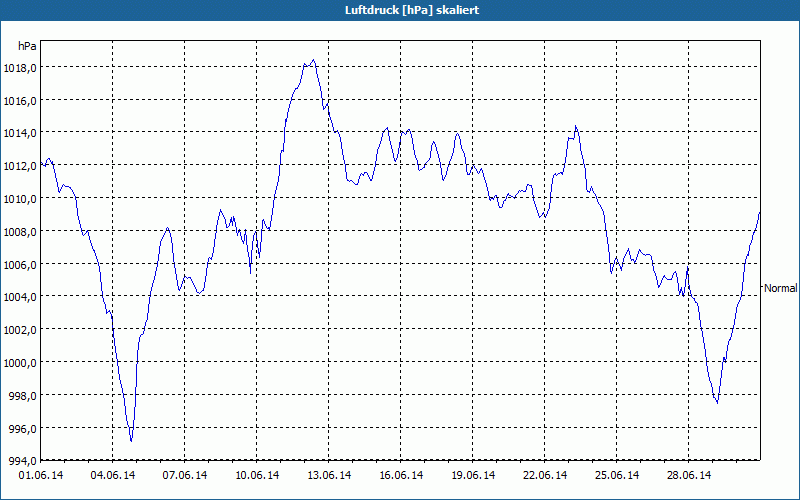800x500 pixels.
Task: Click the 1016,0 axis value
Action: 20,101
